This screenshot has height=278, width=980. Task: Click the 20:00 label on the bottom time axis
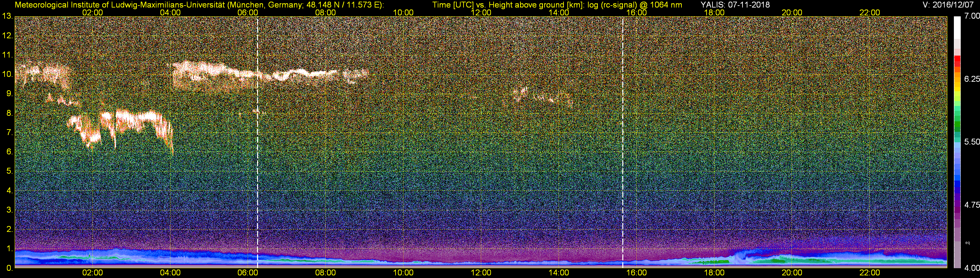[x=792, y=273]
